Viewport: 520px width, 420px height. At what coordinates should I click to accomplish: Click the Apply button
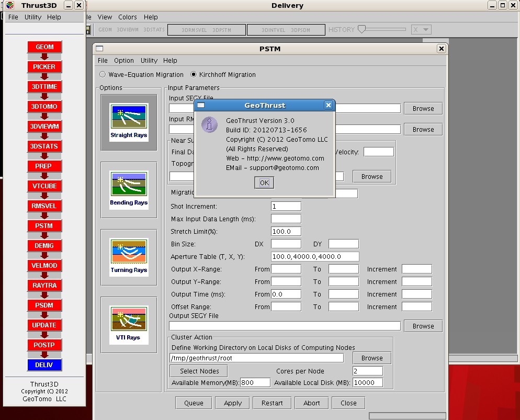(x=233, y=403)
